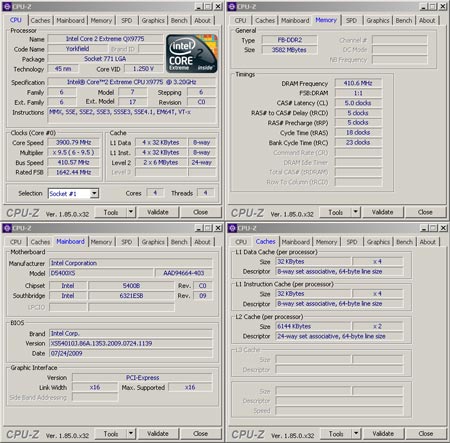Viewport: 450px width, 443px height.
Task: Click CPU-Z app icon in Mainboard window title
Action: pos(7,228)
